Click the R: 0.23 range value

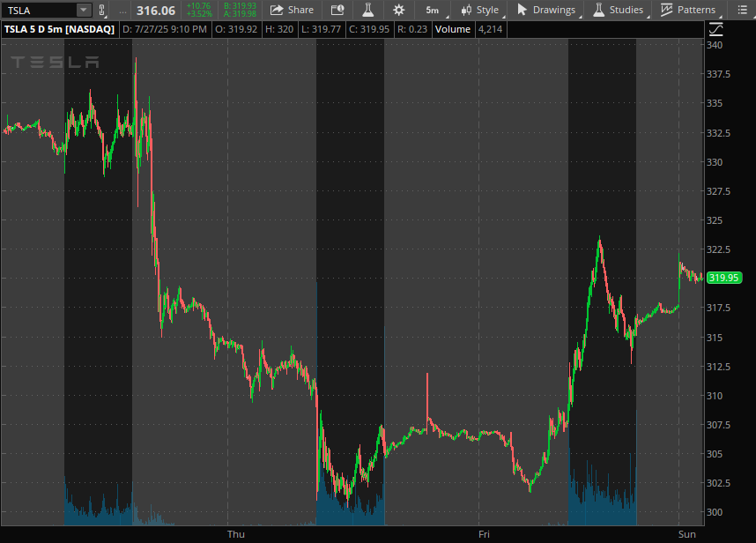coord(412,29)
